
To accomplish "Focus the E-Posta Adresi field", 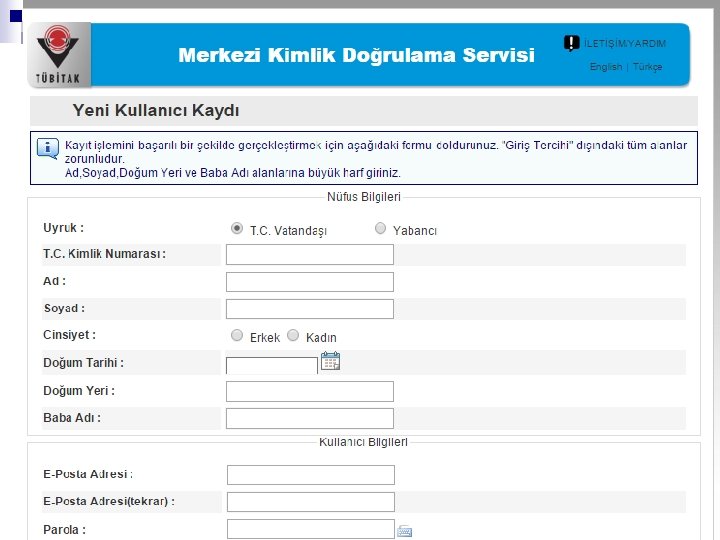I will 310,475.
